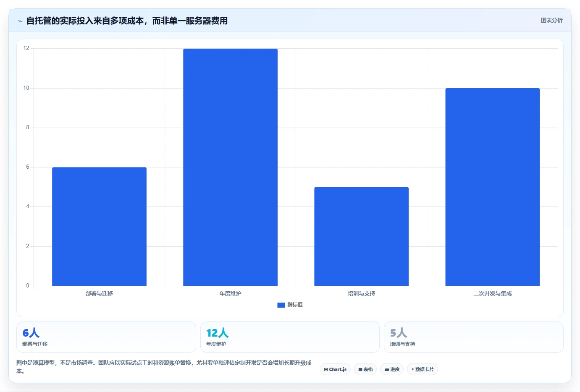Screen dimensions: 580x392
Task: Click the 图表分析 label
Action: (551, 20)
